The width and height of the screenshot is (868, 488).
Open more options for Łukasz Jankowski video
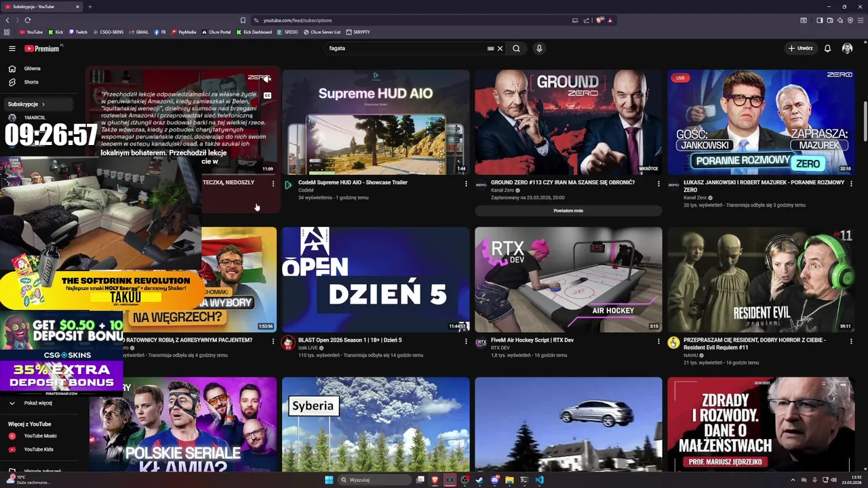click(851, 184)
